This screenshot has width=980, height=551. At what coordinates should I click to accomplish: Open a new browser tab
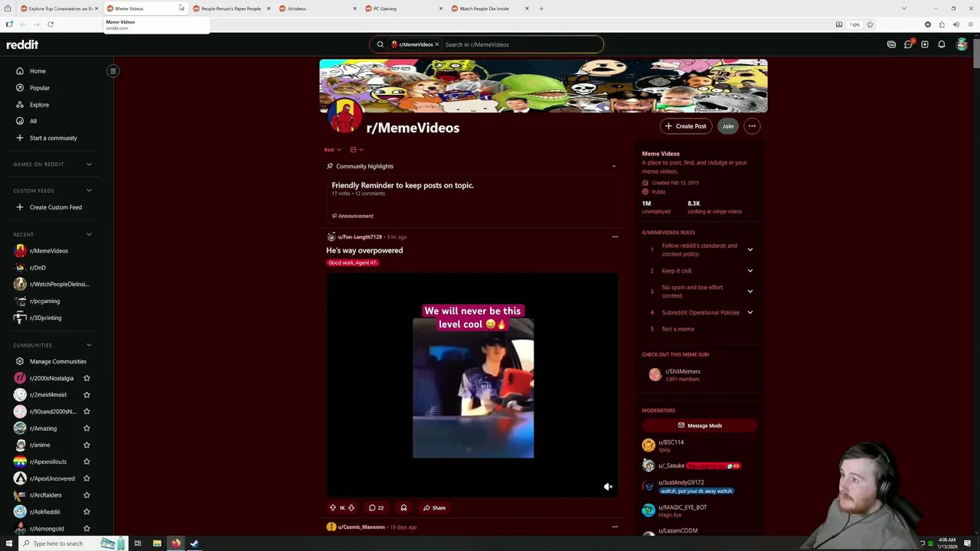tap(541, 8)
